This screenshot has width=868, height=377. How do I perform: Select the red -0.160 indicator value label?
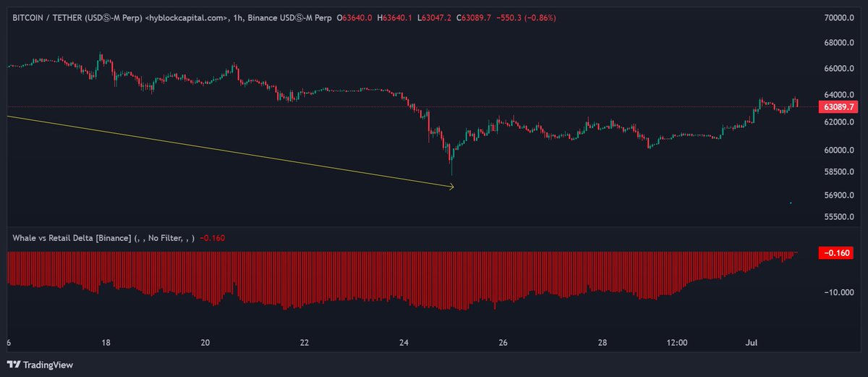(838, 253)
